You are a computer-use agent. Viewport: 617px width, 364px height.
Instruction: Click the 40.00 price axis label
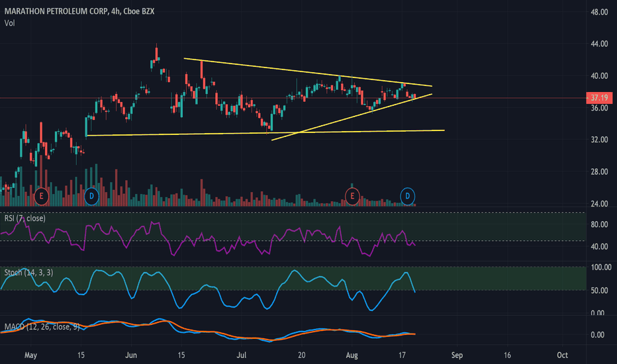[599, 75]
